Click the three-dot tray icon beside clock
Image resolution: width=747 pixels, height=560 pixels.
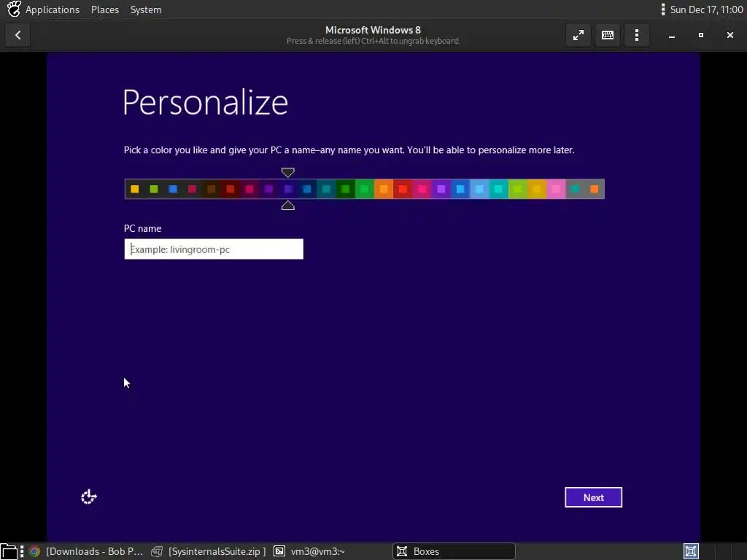point(662,9)
